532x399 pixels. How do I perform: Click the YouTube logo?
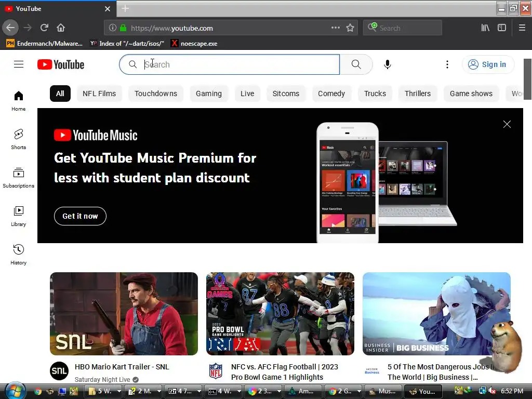pos(61,64)
